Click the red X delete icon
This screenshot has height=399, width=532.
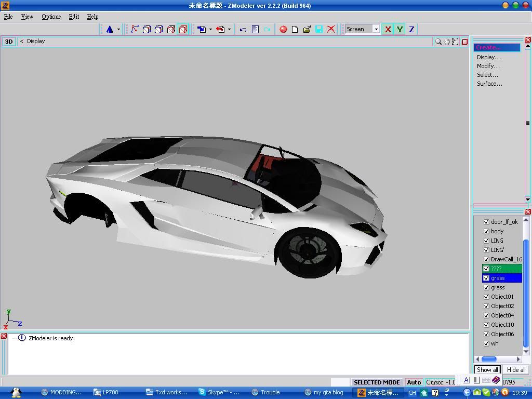331,30
